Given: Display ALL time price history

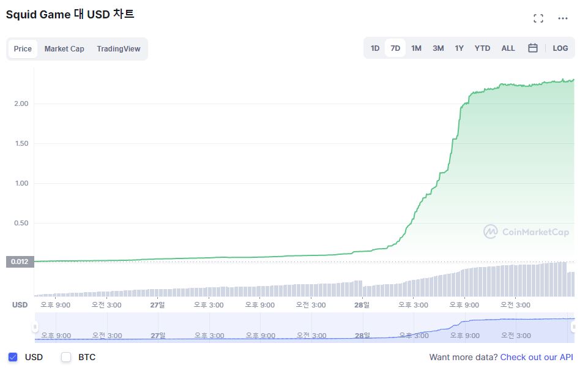Looking at the screenshot, I should pyautogui.click(x=508, y=48).
